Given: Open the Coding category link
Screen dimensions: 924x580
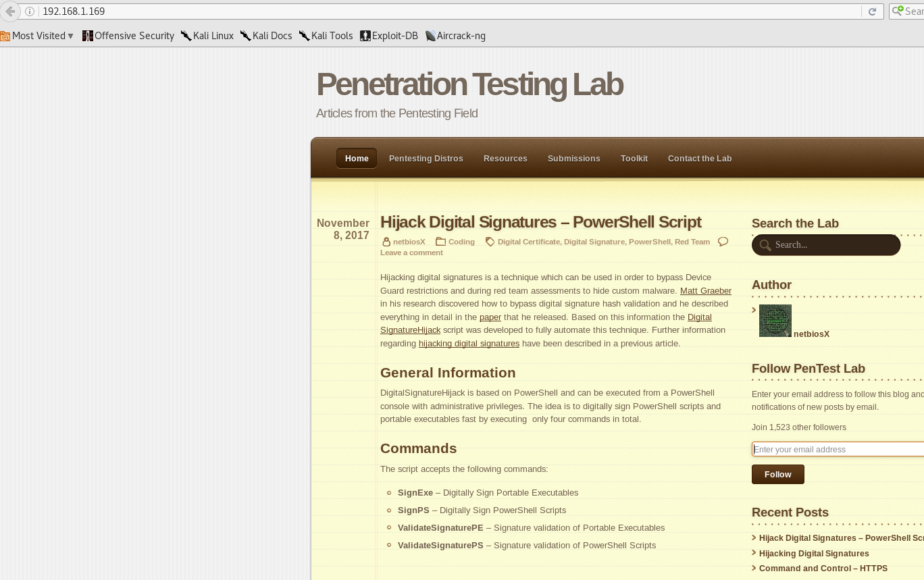Looking at the screenshot, I should pos(461,242).
